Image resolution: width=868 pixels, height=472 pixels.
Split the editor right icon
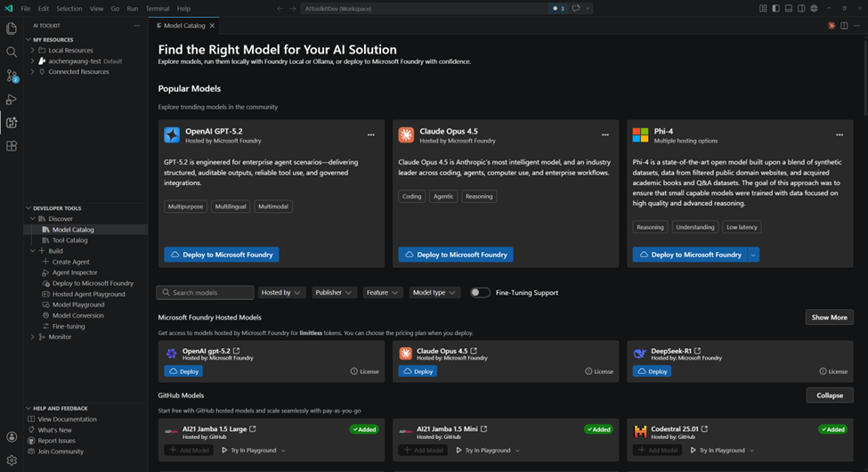point(844,26)
